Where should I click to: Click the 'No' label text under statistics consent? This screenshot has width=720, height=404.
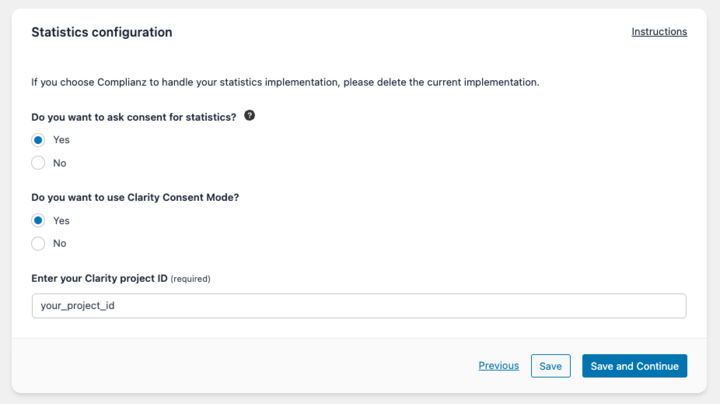(59, 163)
